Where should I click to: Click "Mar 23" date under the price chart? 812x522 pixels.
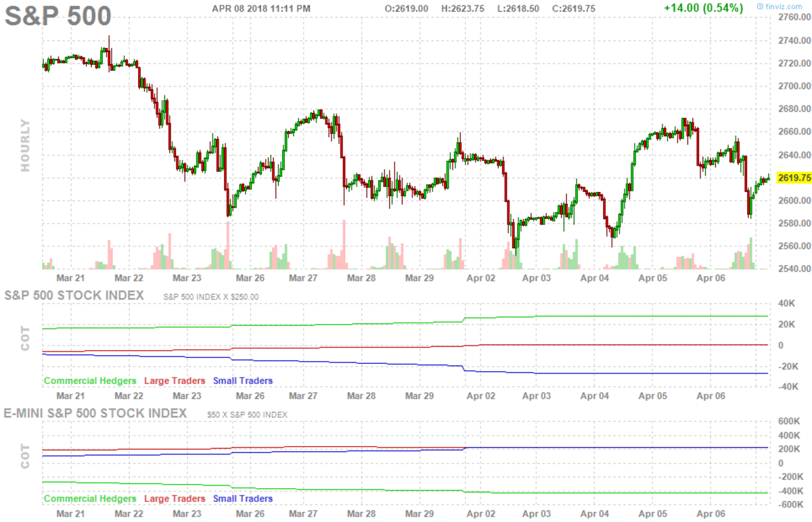[187, 278]
